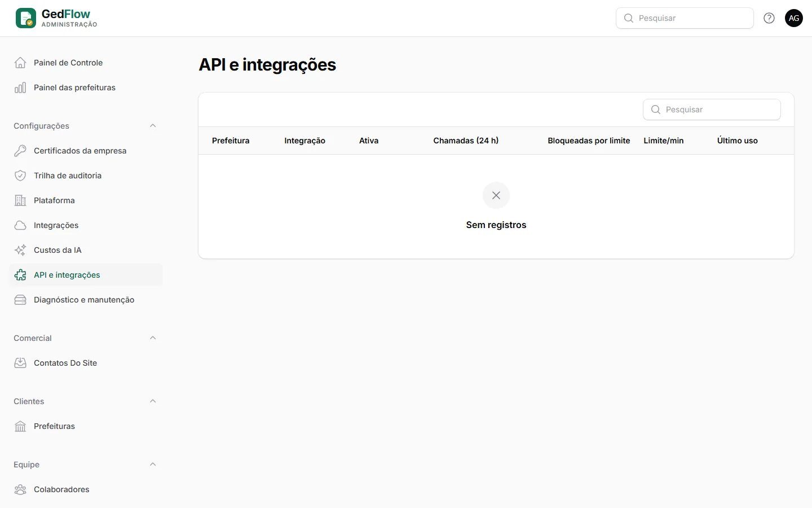This screenshot has width=812, height=508.
Task: Click the Chamadas (24 h) column header
Action: point(466,141)
